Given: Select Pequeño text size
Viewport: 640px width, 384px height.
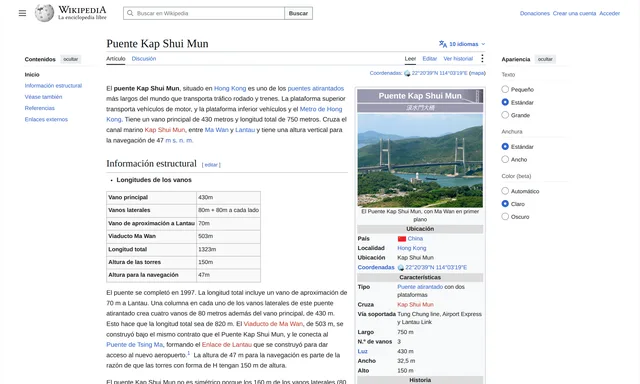Looking at the screenshot, I should [x=505, y=89].
